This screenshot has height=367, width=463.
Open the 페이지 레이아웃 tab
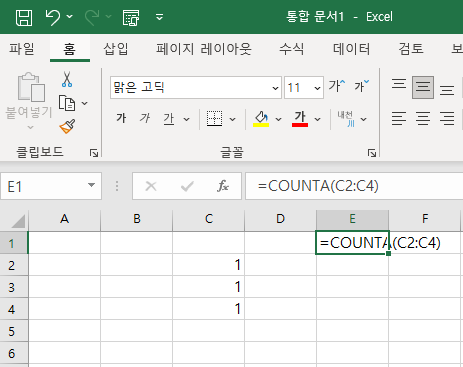(x=204, y=49)
